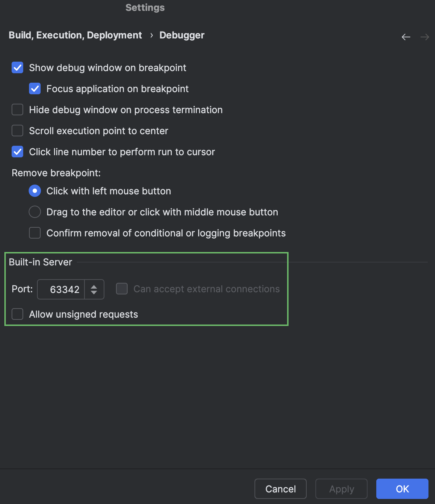
Task: Disable Click line number to perform run to cursor
Action: 17,152
